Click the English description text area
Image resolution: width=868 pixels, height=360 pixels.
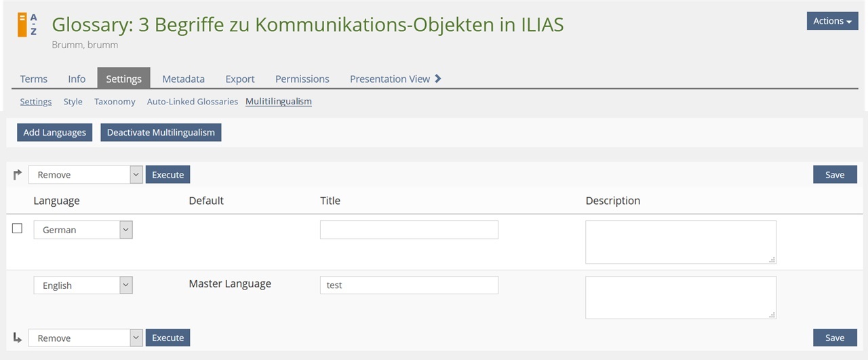(x=680, y=297)
